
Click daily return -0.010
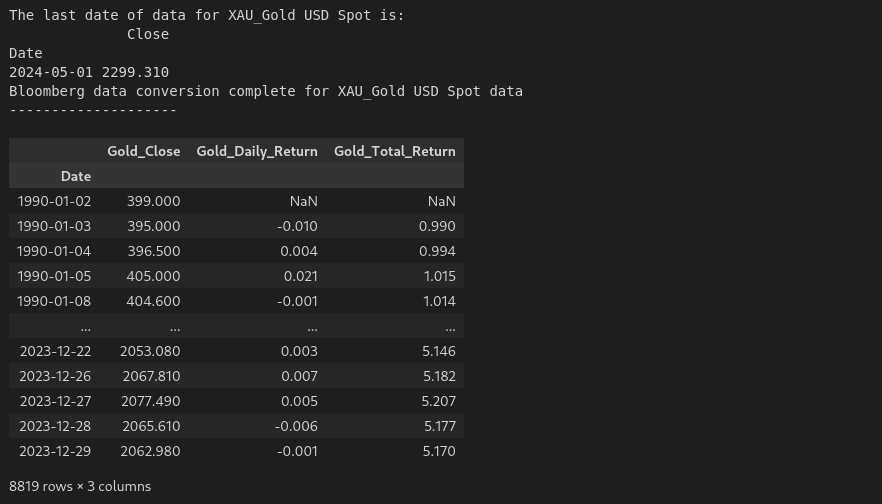(x=297, y=226)
